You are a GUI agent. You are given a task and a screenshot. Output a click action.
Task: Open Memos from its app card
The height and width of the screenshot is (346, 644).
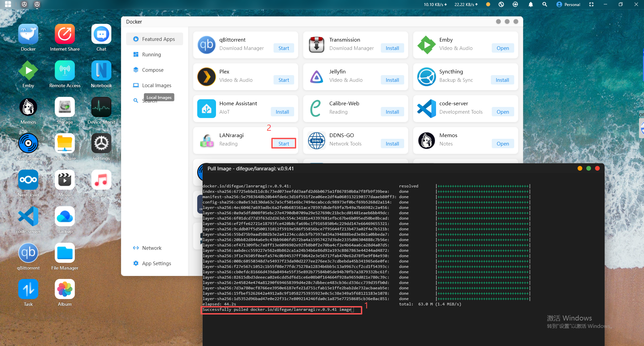coord(502,143)
